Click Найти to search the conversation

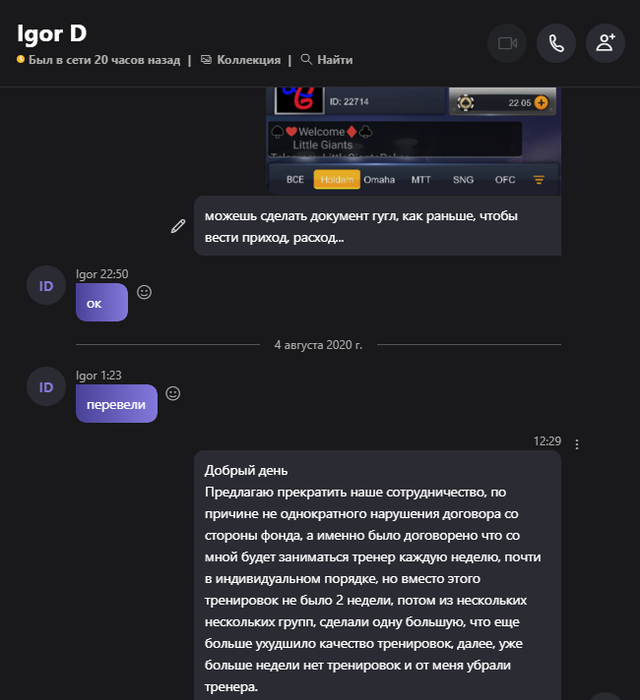coord(327,60)
